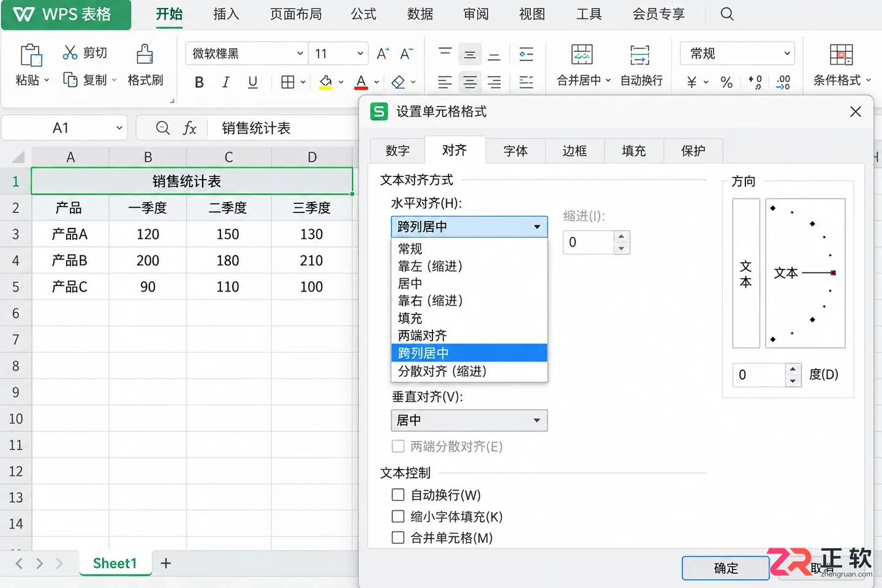Click the Cut scissors icon
This screenshot has height=588, width=882.
[70, 53]
